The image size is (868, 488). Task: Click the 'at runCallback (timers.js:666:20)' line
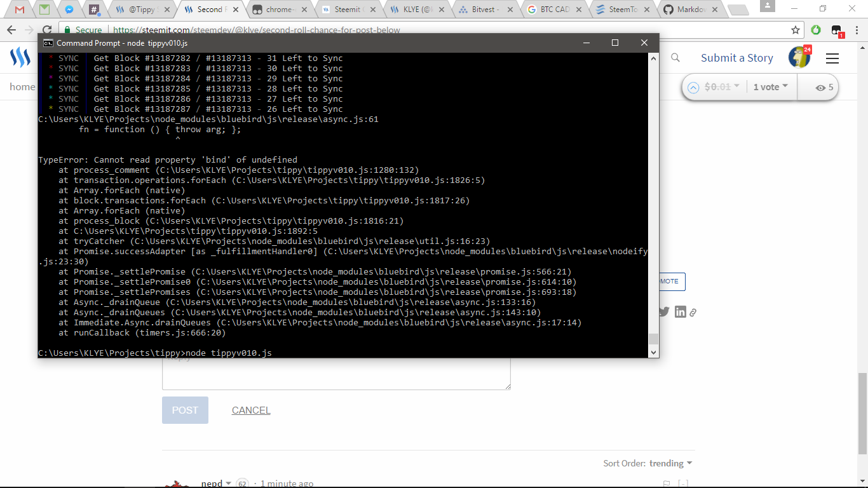[x=142, y=332]
